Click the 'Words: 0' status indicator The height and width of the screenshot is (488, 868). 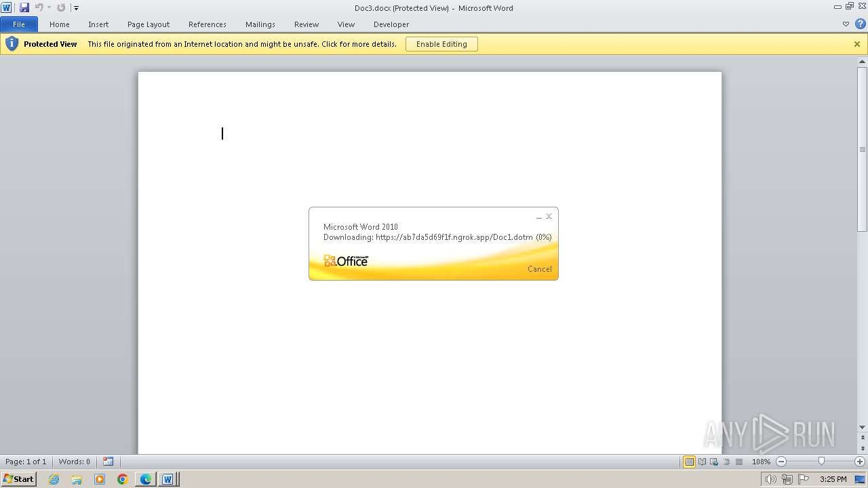coord(75,462)
